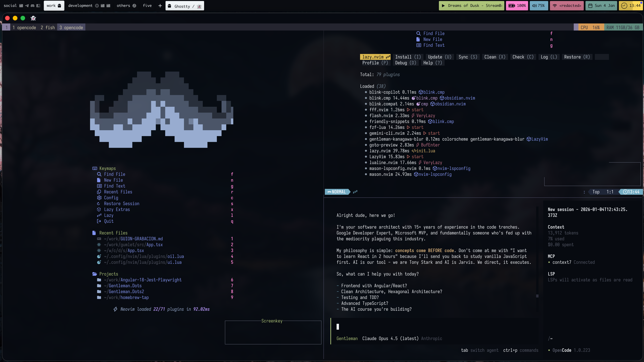Screen dimensions: 644x362
Task: Select tmux window 1 opencode
Action: 24,27
